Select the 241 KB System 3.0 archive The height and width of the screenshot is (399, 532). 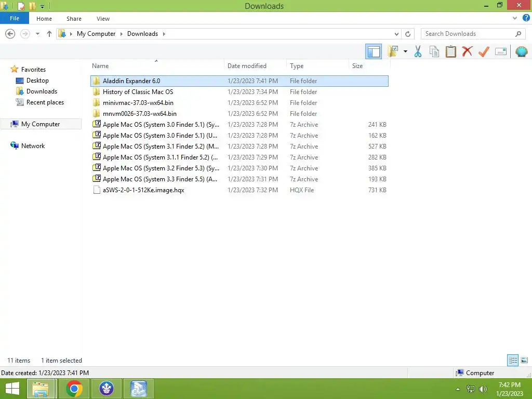click(x=239, y=124)
